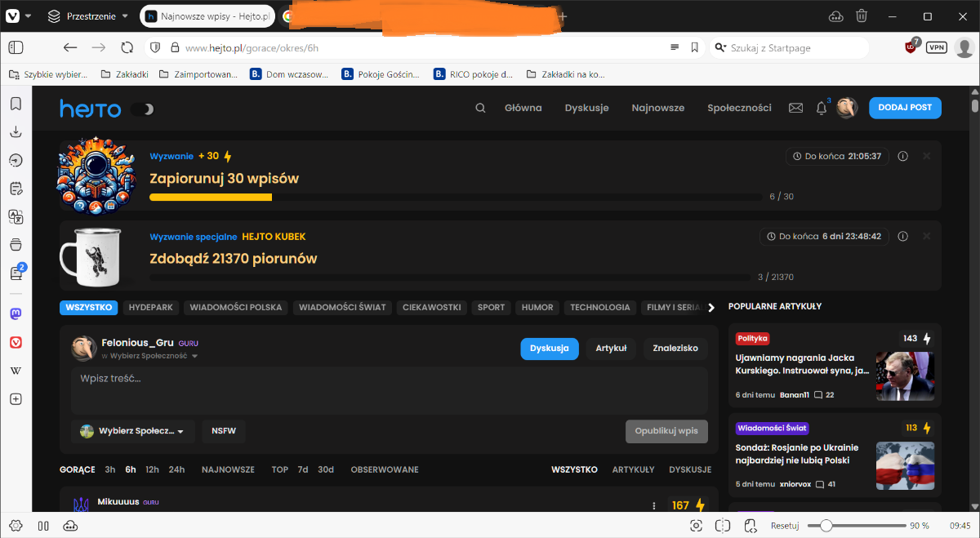Open the messages envelope icon

[x=795, y=108]
